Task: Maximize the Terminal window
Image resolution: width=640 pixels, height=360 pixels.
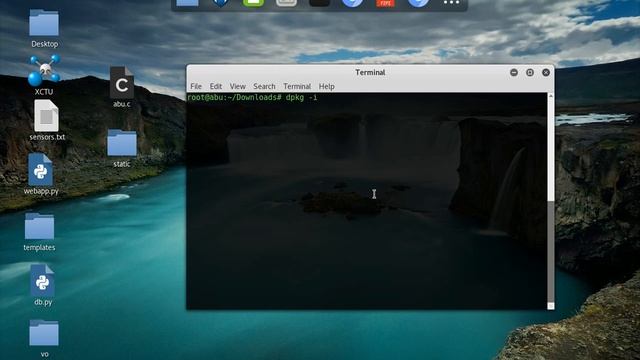Action: pyautogui.click(x=530, y=73)
